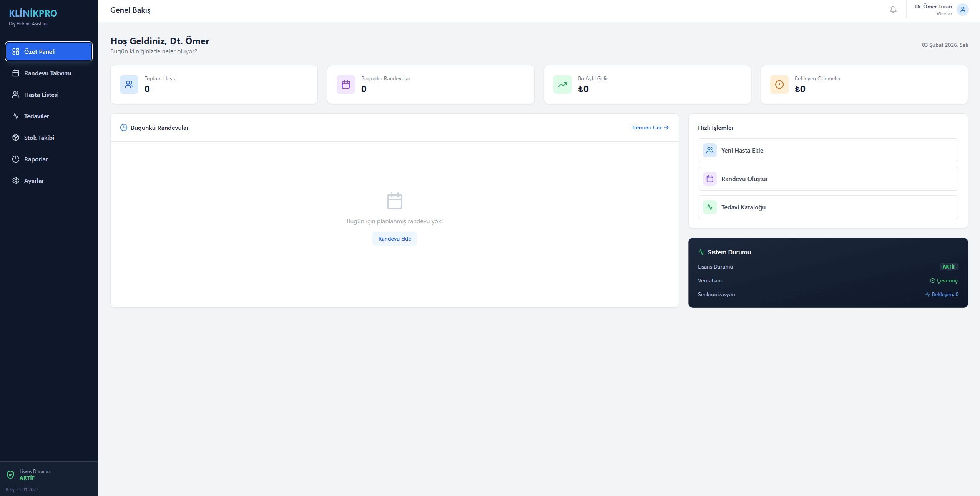
Task: Click the Toplam Hasta people icon
Action: (129, 85)
